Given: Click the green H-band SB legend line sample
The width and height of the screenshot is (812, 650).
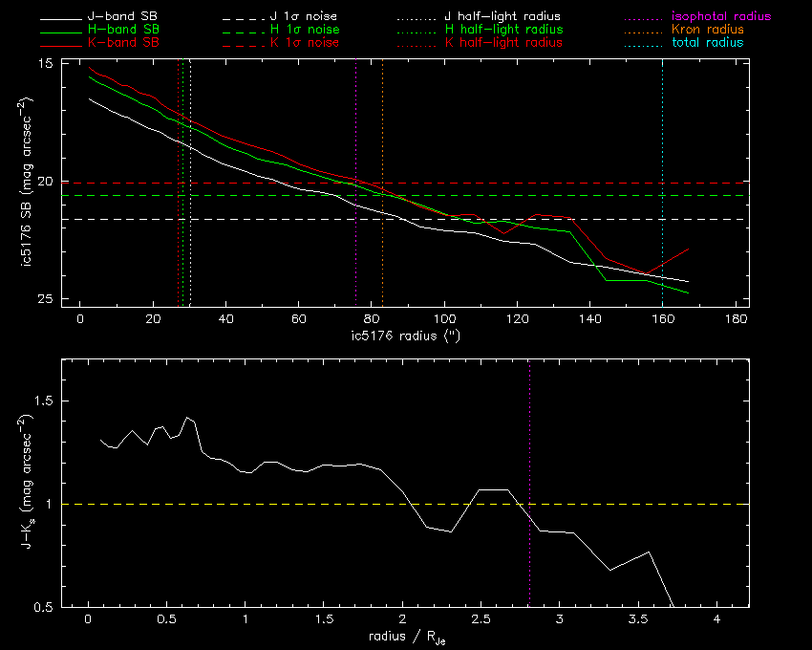Looking at the screenshot, I should coord(60,31).
